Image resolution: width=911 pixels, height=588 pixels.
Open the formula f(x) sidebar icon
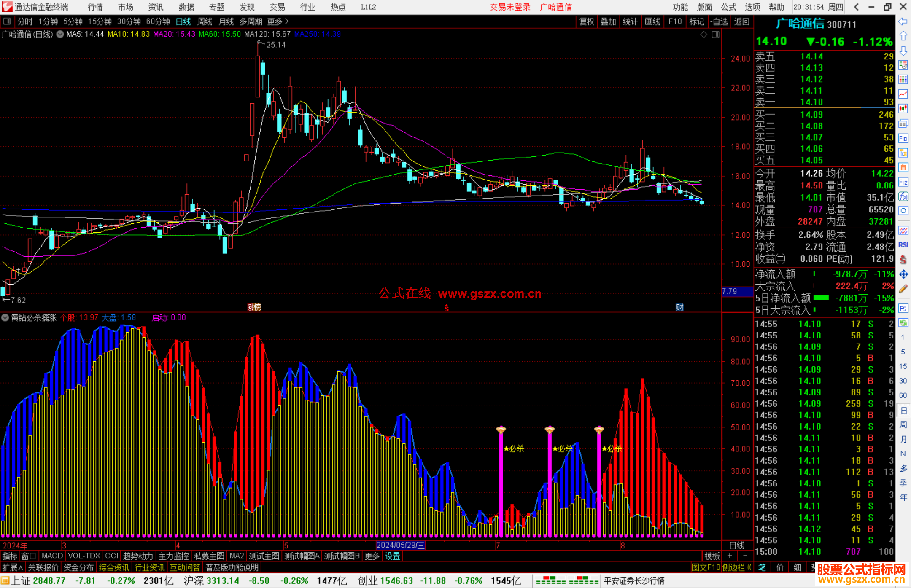click(903, 196)
